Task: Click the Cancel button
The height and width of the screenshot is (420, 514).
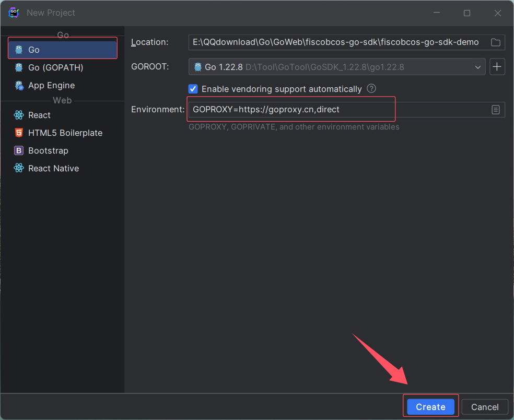Action: [x=485, y=407]
